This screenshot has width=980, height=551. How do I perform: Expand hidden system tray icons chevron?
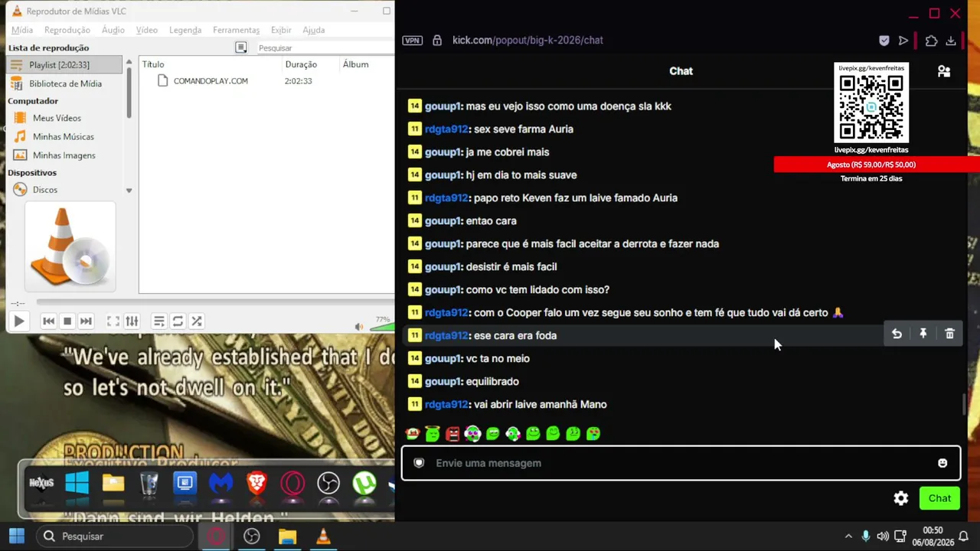click(x=848, y=536)
